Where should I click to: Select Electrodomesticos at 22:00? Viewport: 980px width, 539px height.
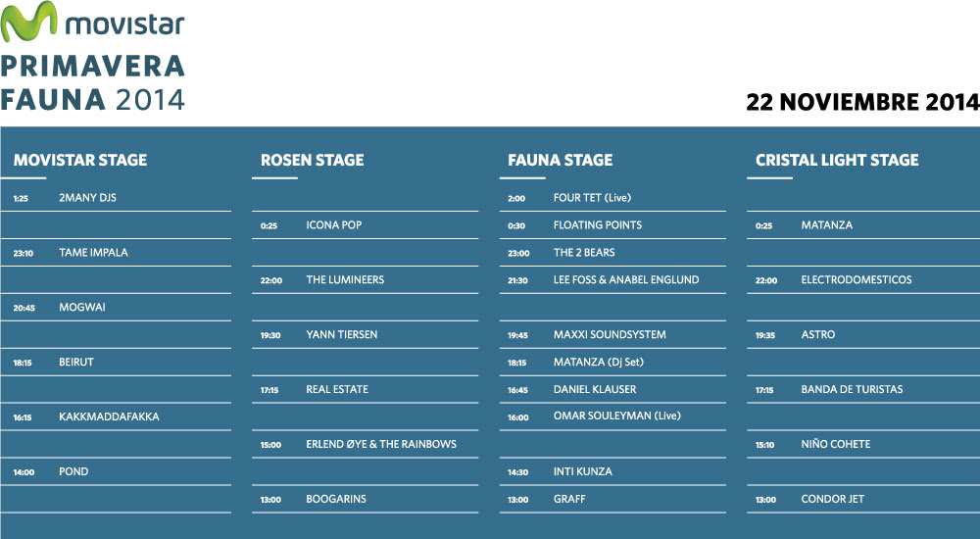(x=863, y=280)
